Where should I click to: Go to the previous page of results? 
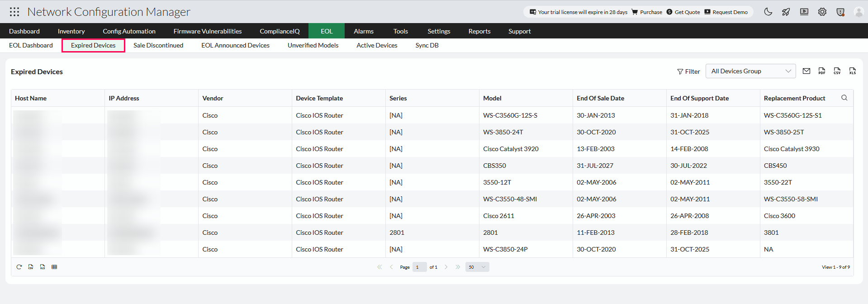pyautogui.click(x=391, y=267)
